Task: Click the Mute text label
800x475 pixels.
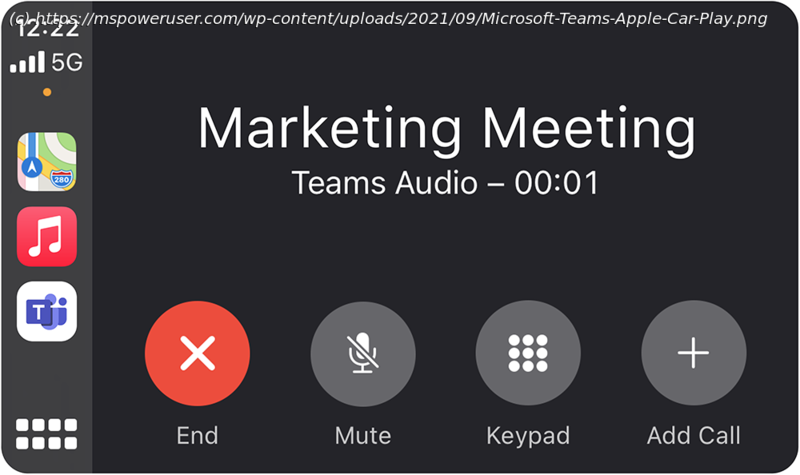Action: pos(363,436)
